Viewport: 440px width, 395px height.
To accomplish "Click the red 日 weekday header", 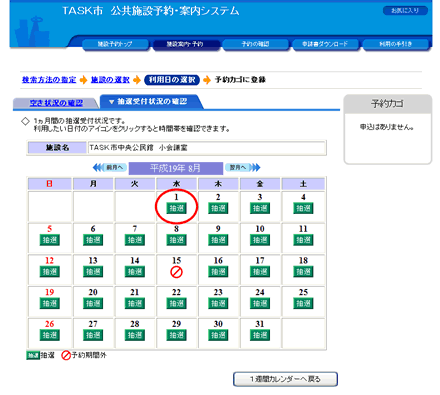I will coord(49,184).
